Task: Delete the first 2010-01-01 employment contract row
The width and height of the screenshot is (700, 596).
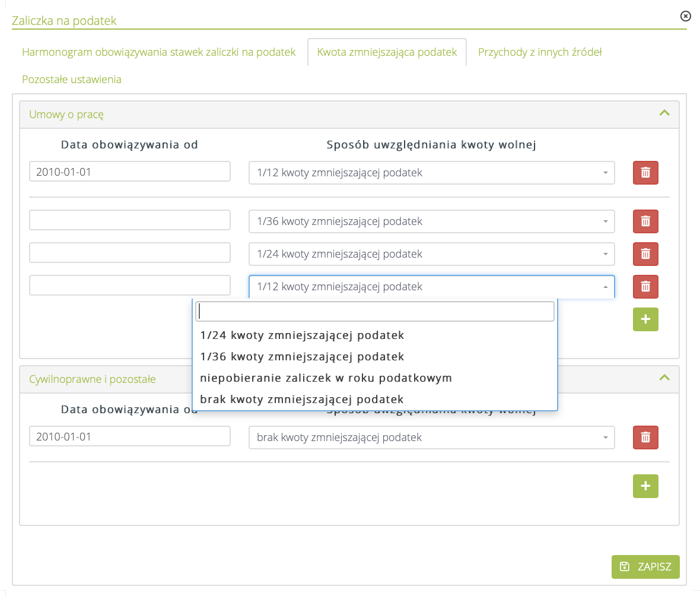Action: pos(645,173)
